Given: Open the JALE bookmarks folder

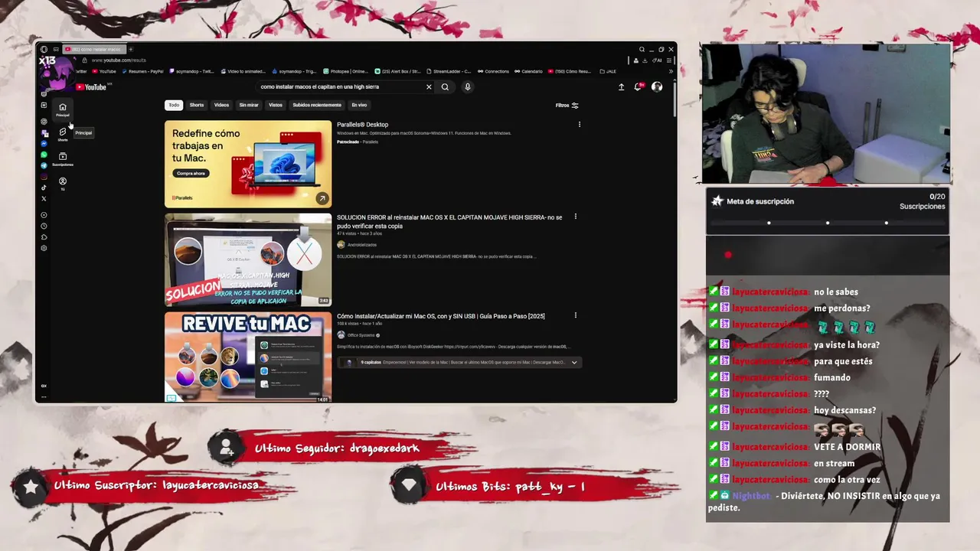Looking at the screenshot, I should pyautogui.click(x=608, y=71).
